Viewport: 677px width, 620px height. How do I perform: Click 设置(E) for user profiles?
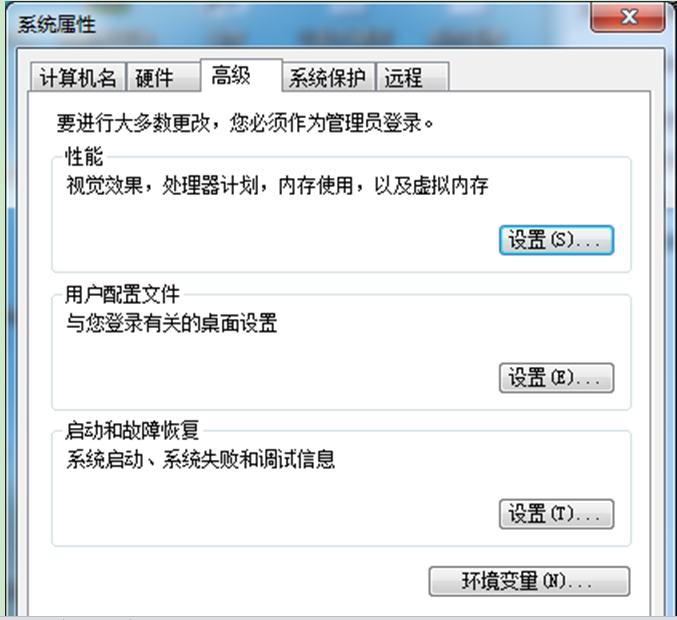click(556, 378)
